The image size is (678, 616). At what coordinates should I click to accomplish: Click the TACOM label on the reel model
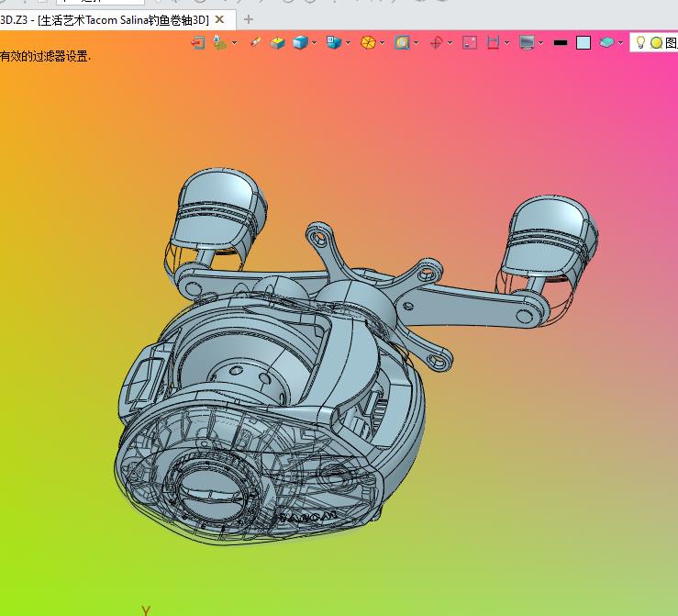point(308,517)
